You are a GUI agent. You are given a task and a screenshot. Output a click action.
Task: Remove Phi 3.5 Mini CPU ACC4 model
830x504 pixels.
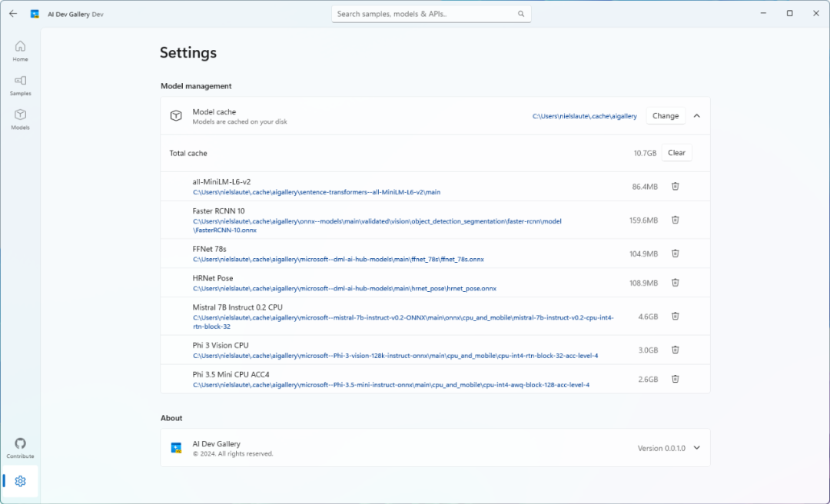click(675, 379)
